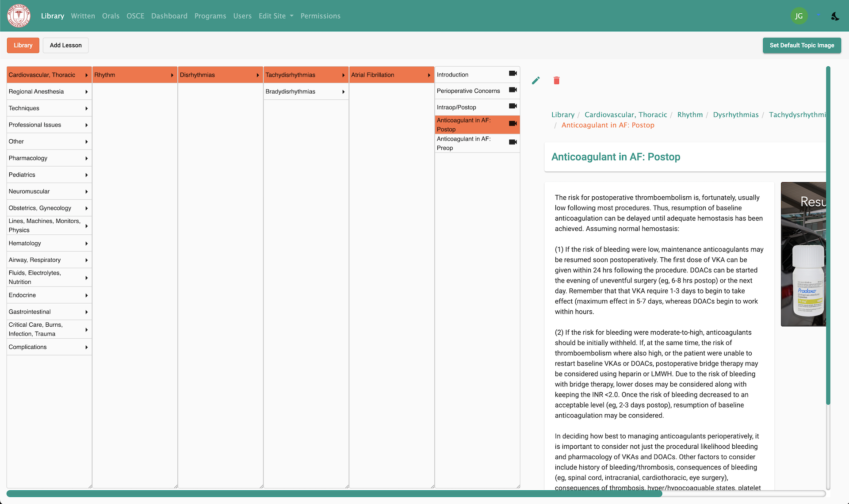Screen dimensions: 849x504
Task: Toggle dark mode with the moon icon
Action: pos(835,16)
